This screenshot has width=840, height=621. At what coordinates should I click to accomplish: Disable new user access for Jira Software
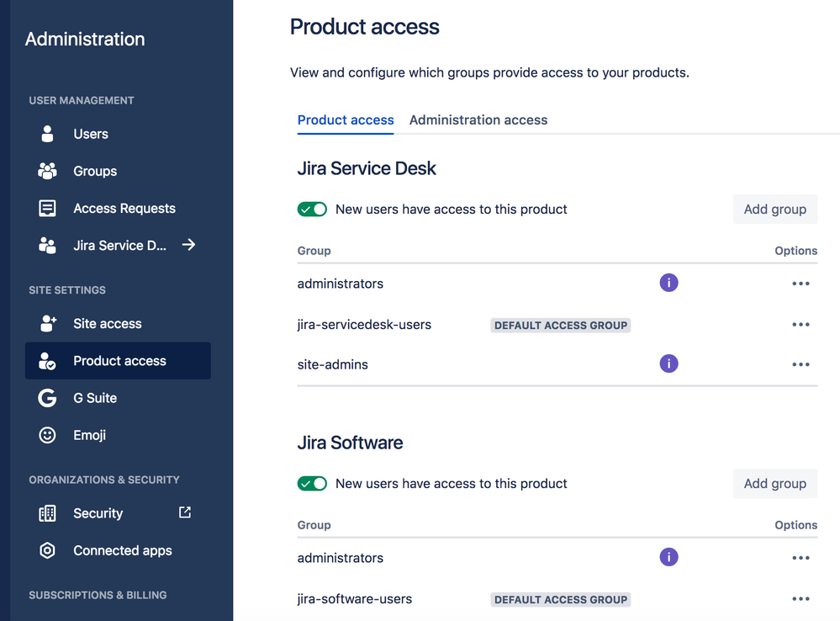[x=312, y=483]
